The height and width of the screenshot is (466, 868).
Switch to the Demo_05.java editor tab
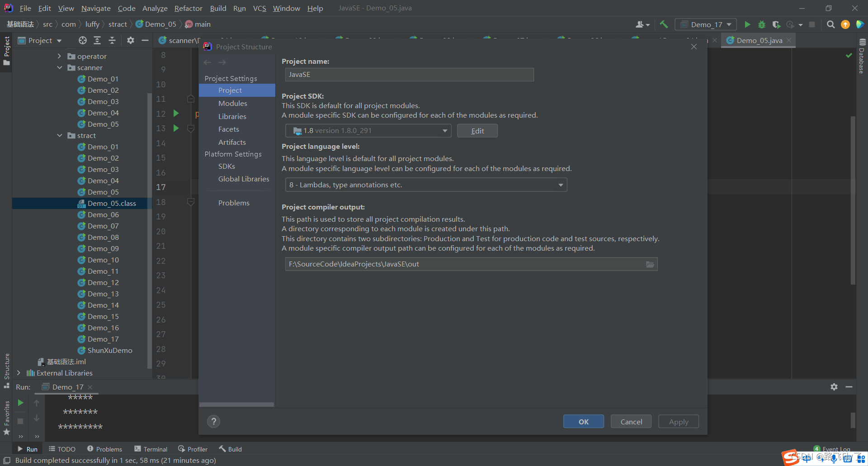click(759, 40)
